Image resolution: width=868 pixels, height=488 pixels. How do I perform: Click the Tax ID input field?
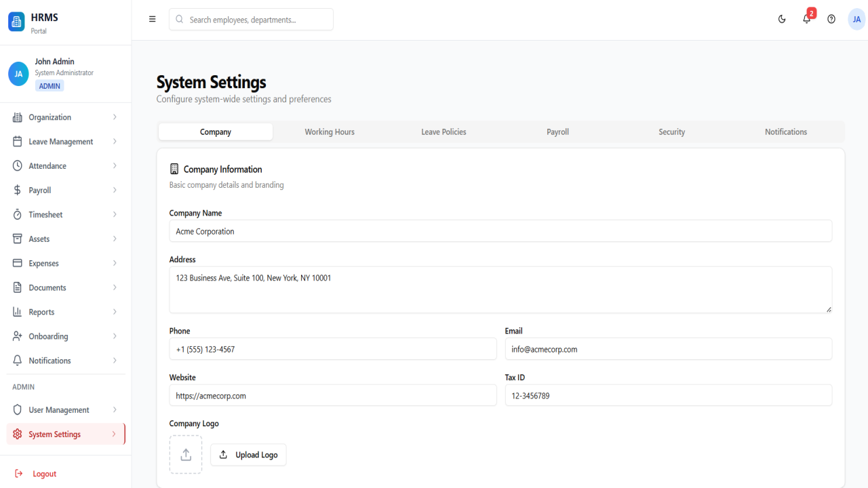pyautogui.click(x=669, y=395)
